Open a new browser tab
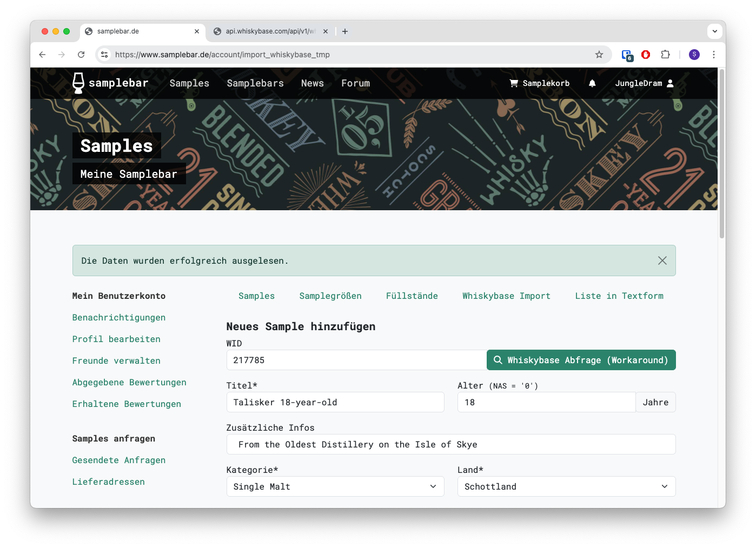This screenshot has width=756, height=548. pos(345,31)
